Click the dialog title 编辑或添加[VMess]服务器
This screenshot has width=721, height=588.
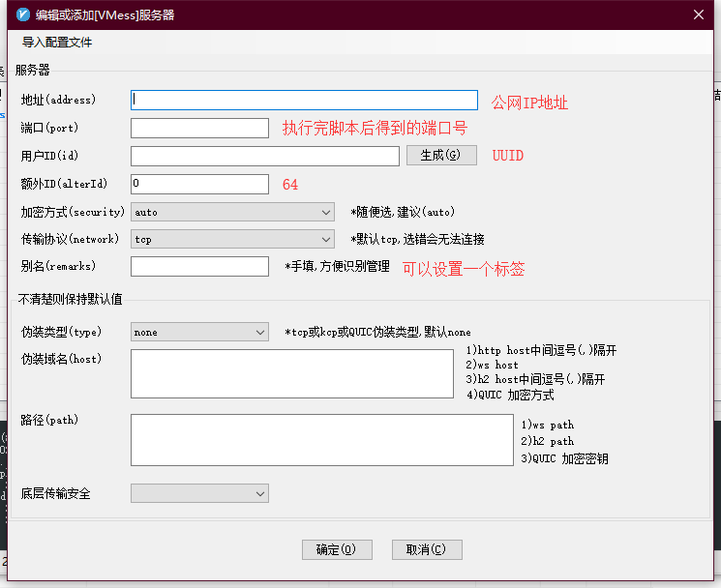coord(105,15)
